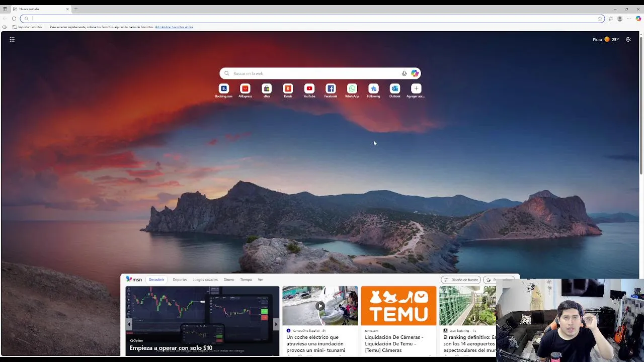The width and height of the screenshot is (644, 362).
Task: Open the apps grid launcher
Action: 12,39
